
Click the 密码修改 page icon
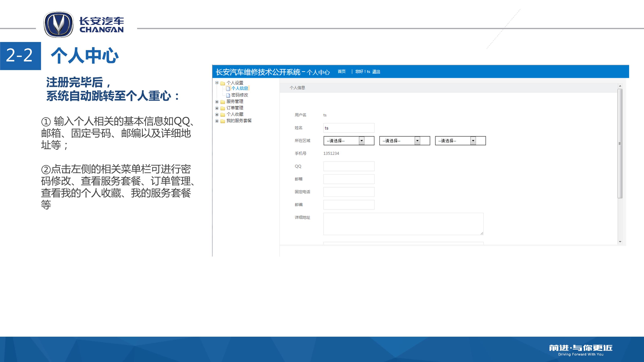[x=228, y=95]
